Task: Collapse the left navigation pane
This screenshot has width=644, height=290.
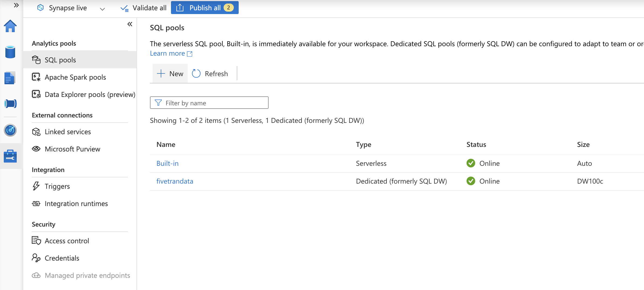Action: [x=130, y=24]
